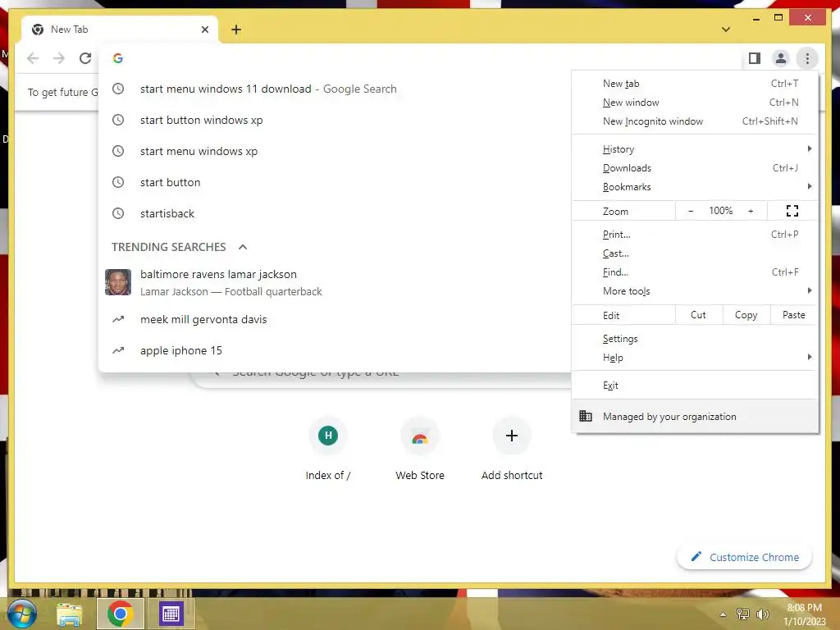The image size is (840, 630).
Task: Choose Find from the menu
Action: [695, 272]
